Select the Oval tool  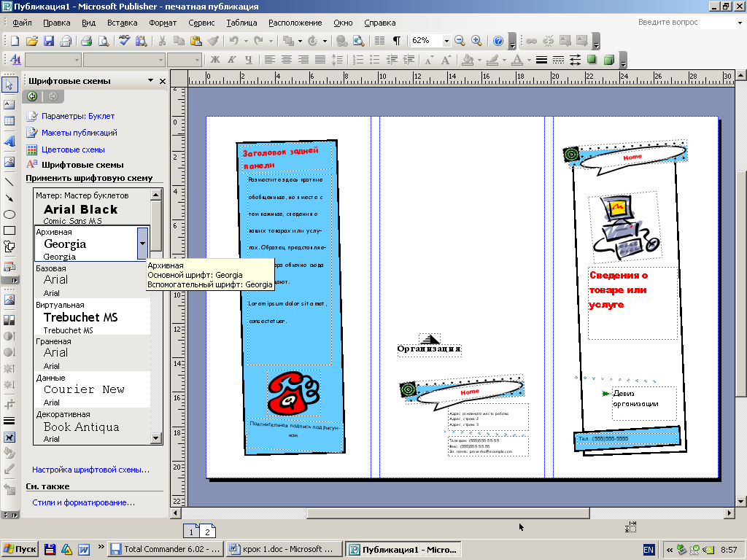9,214
